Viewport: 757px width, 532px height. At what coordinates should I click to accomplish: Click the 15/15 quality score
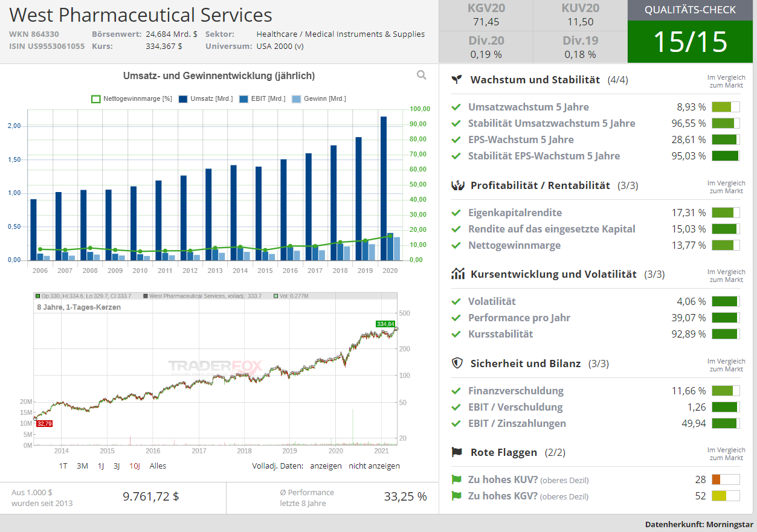pos(691,42)
